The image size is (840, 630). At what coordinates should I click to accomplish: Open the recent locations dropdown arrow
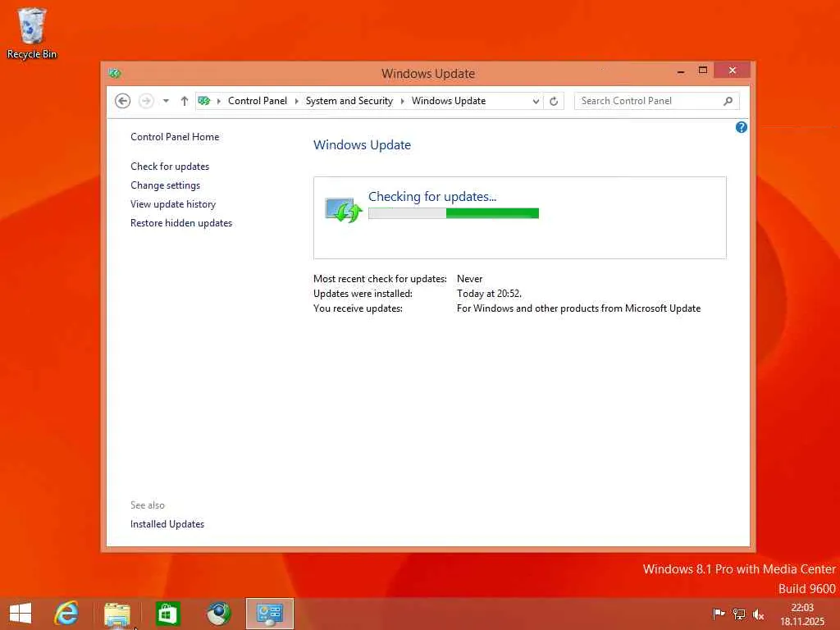tap(166, 101)
